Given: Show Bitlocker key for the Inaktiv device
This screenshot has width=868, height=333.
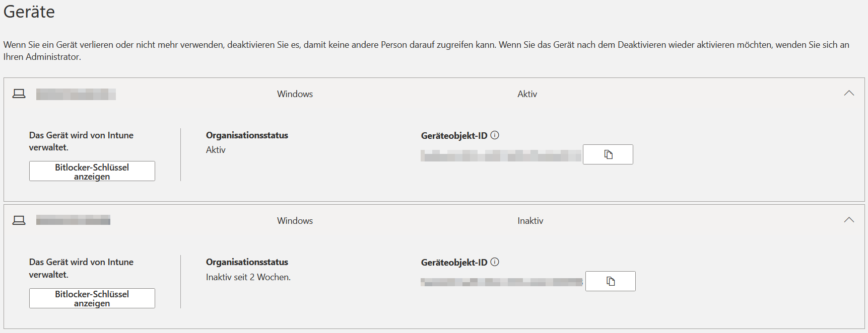Looking at the screenshot, I should (92, 298).
